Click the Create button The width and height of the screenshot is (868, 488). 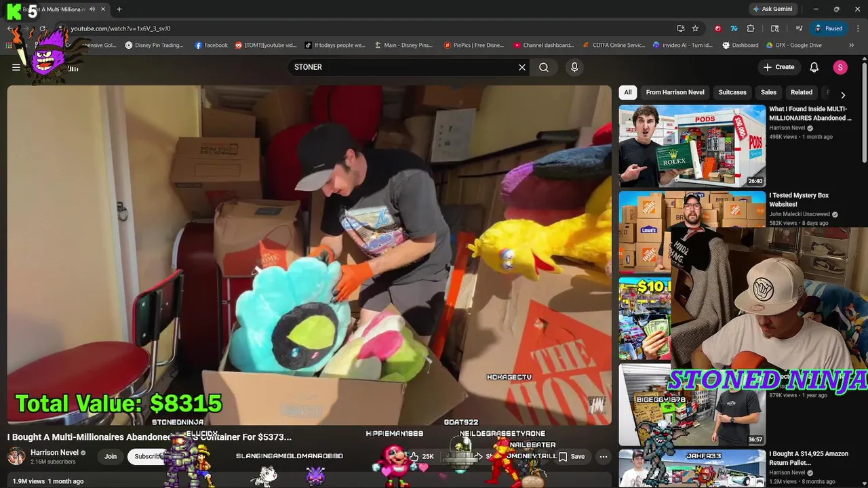[x=778, y=67]
